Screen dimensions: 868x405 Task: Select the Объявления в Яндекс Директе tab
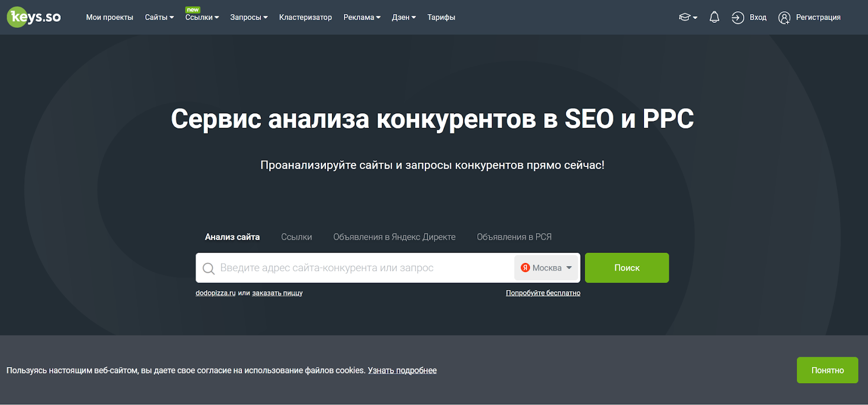coord(394,237)
